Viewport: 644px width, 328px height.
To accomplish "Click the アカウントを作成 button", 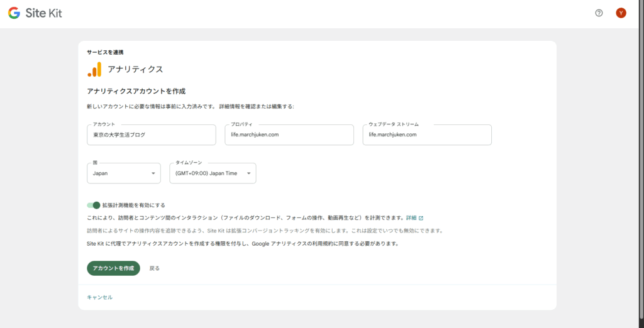I will point(113,268).
